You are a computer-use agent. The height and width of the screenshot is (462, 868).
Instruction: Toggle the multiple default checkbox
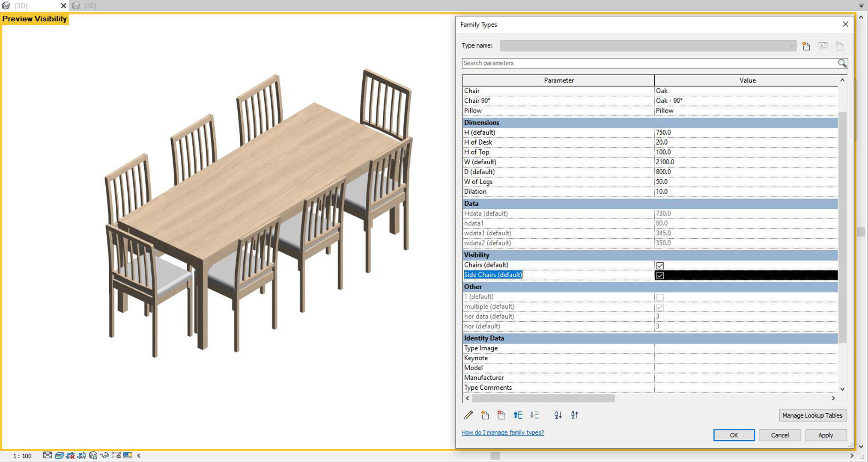point(659,307)
